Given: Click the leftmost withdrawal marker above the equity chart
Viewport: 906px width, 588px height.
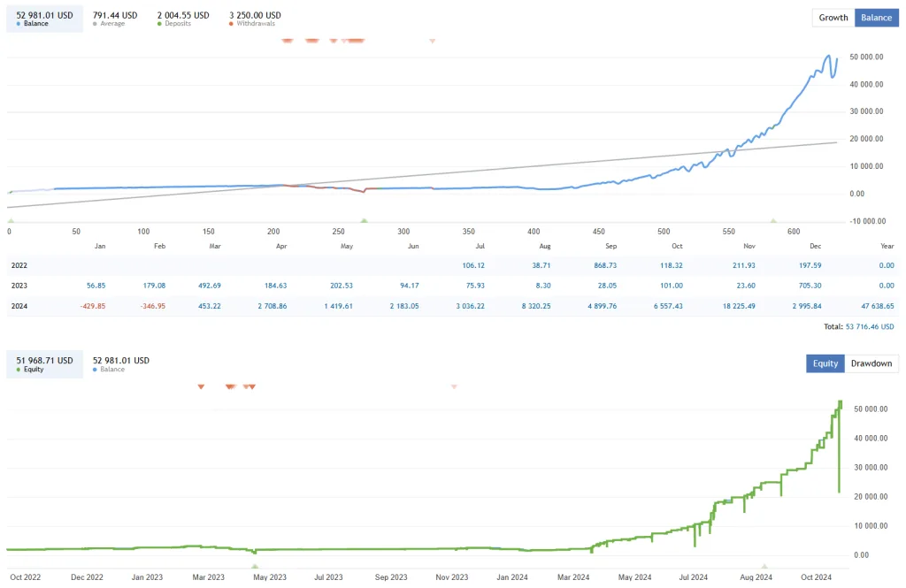Looking at the screenshot, I should click(201, 386).
